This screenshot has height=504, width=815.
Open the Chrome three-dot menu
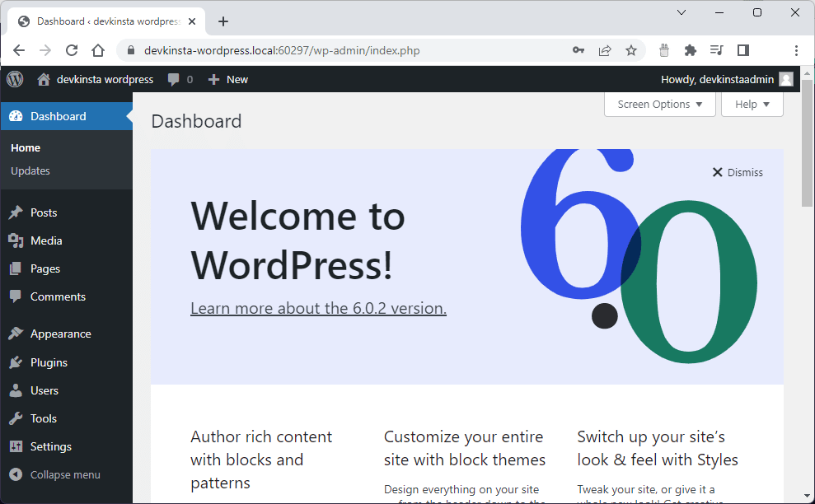[x=796, y=50]
